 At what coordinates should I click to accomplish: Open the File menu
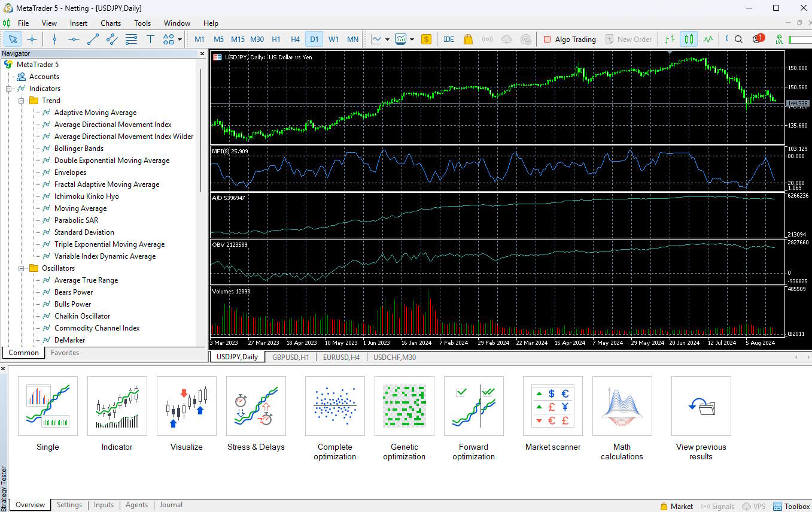click(x=23, y=23)
